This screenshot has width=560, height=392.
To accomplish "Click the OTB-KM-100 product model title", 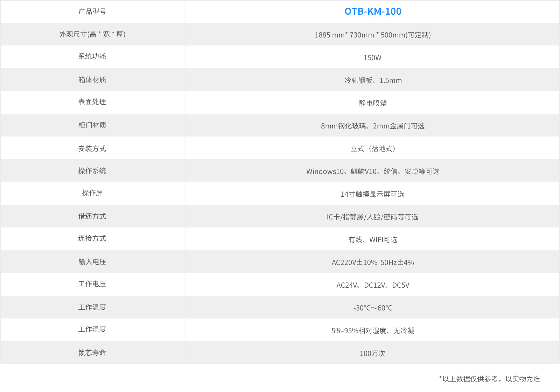I will (x=373, y=12).
